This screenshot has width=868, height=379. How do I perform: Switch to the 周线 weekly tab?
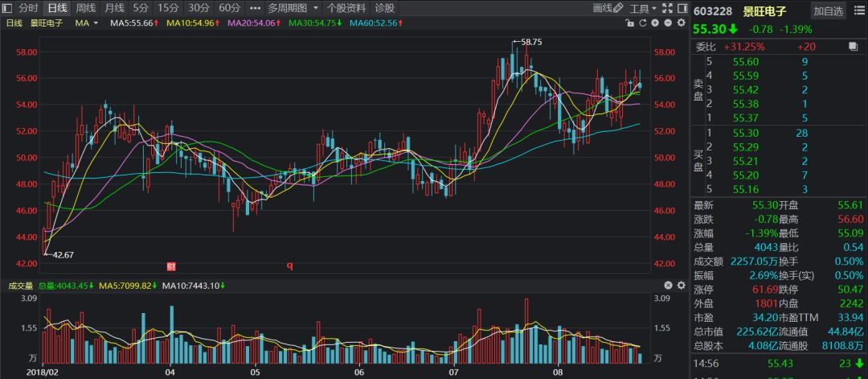[85, 8]
